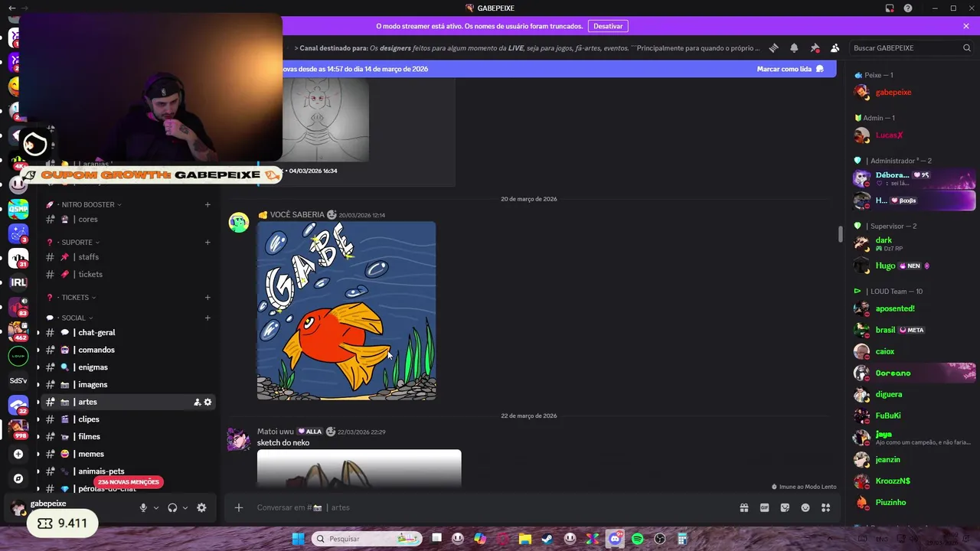
Task: Open the inbox icon in title bar
Action: click(890, 8)
